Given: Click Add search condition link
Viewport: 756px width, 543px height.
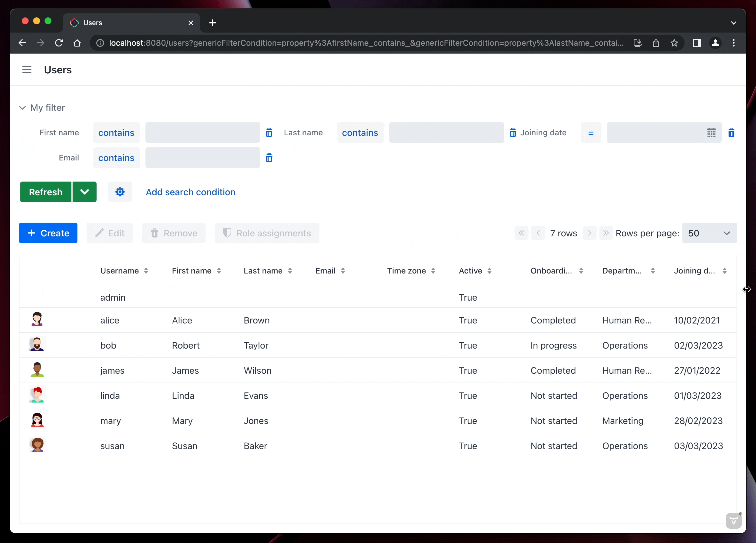Looking at the screenshot, I should pyautogui.click(x=191, y=192).
